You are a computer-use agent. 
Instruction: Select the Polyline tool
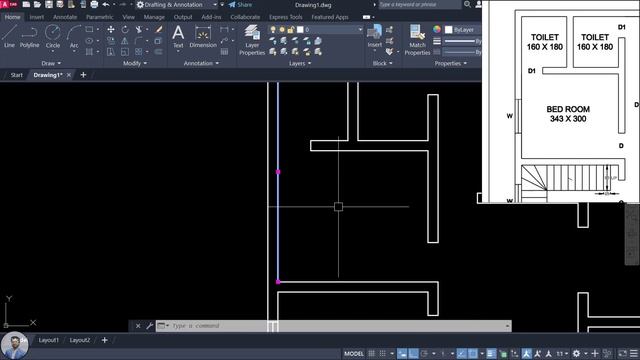coord(29,37)
